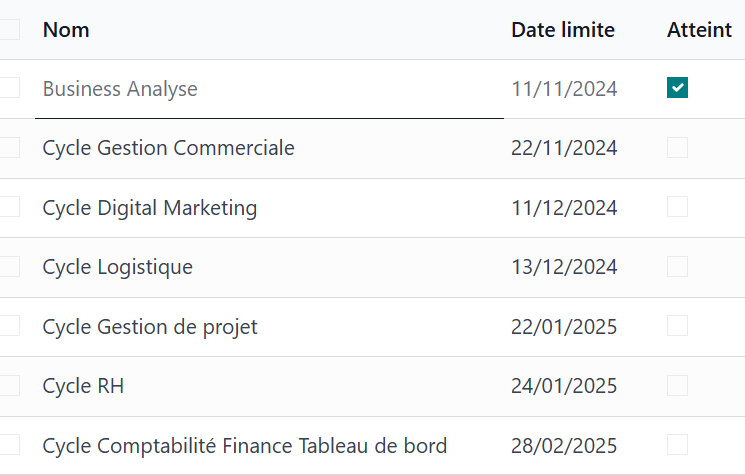Check Atteint box for Cycle Logistique
This screenshot has width=745, height=475.
677,266
